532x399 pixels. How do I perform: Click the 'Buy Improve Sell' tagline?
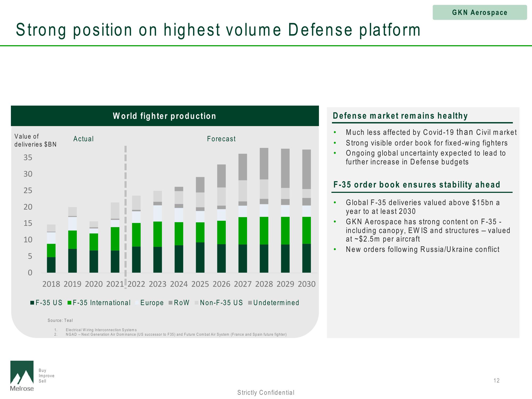pyautogui.click(x=47, y=376)
